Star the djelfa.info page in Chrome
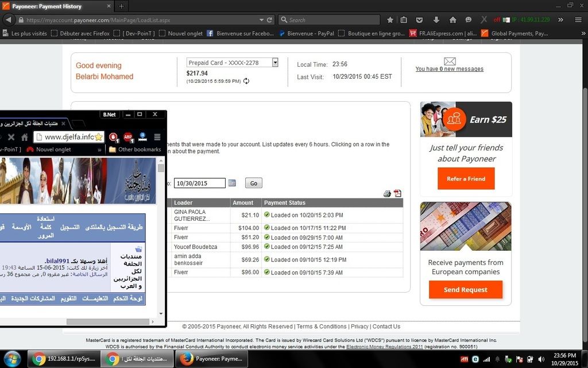The width and height of the screenshot is (588, 368). click(99, 137)
